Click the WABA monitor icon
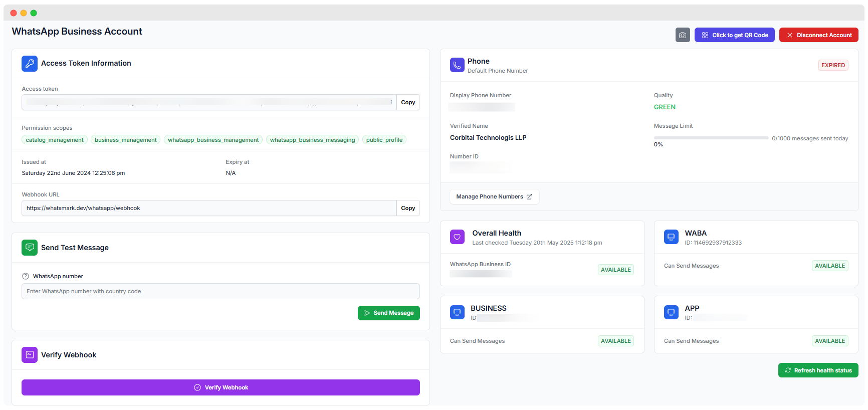 671,237
